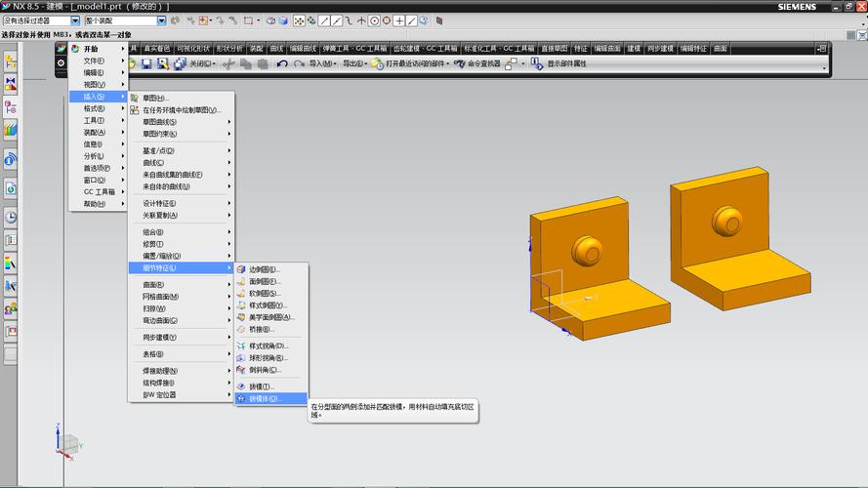Switch to the 同步建模 toolbar tab
868x488 pixels.
click(661, 48)
